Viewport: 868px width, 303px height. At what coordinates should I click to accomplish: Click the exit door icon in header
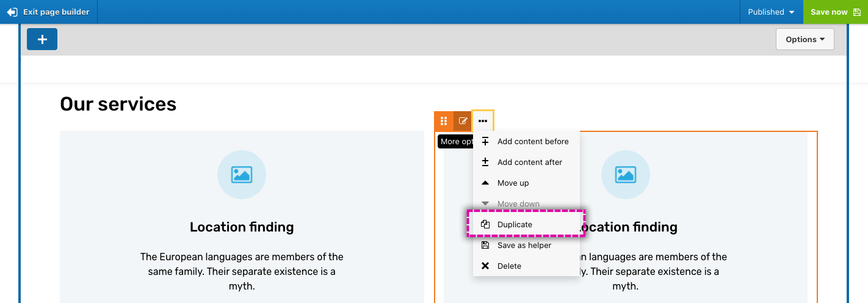point(12,12)
